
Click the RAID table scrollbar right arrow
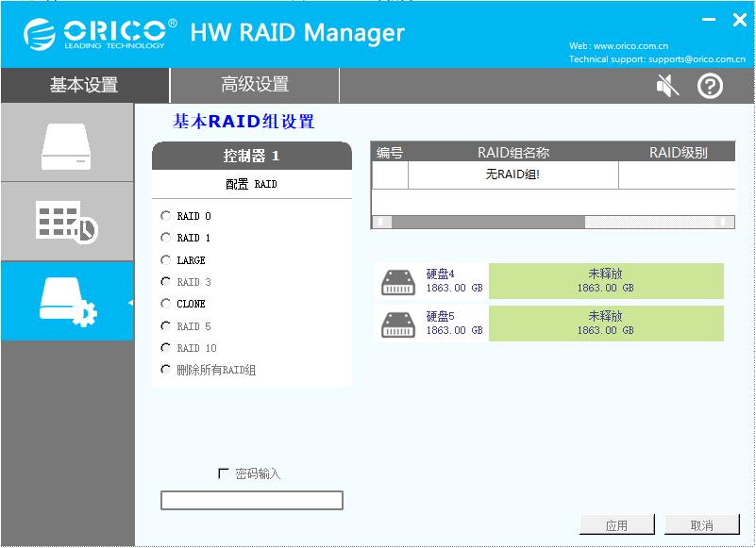[724, 222]
